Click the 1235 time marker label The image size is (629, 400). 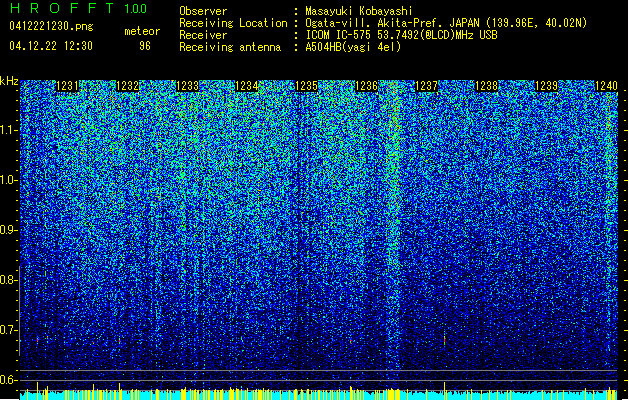click(x=306, y=86)
